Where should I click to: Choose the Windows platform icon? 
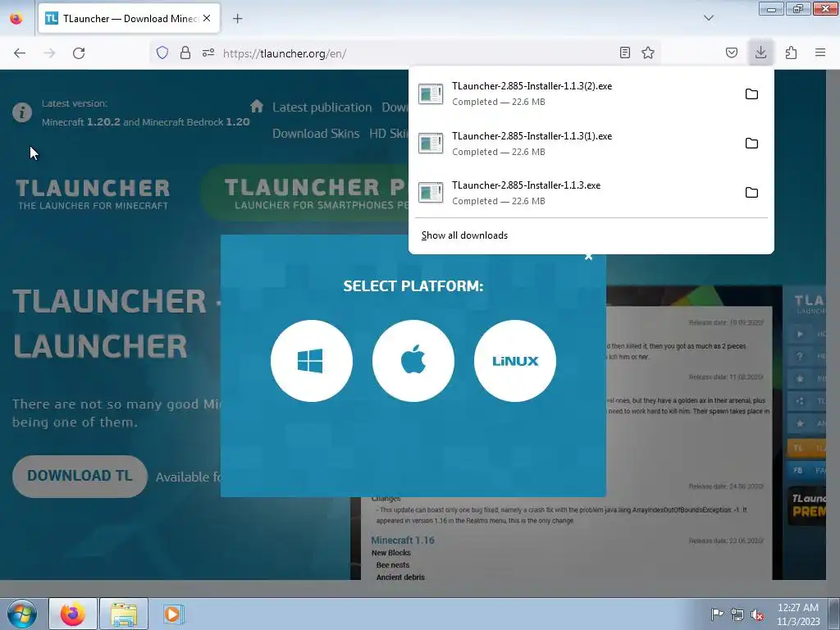(x=311, y=361)
